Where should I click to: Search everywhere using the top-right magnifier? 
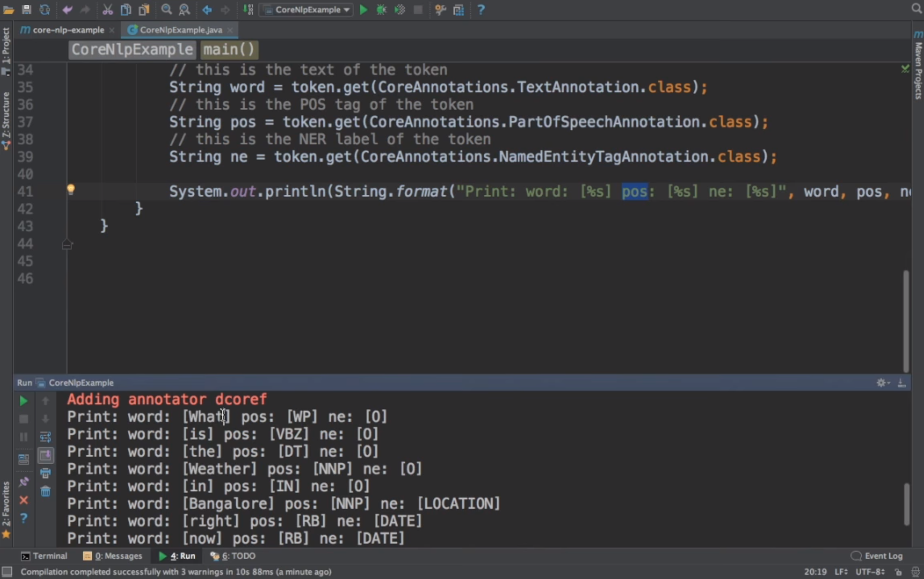tap(916, 9)
